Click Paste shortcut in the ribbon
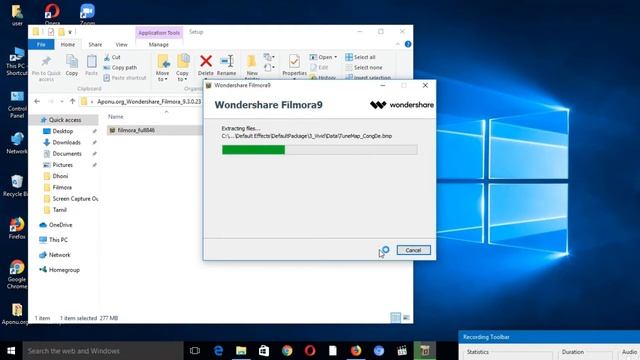 (x=125, y=78)
